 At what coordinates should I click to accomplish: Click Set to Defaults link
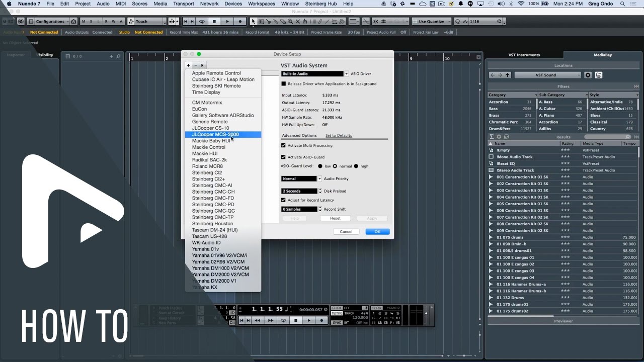point(339,135)
